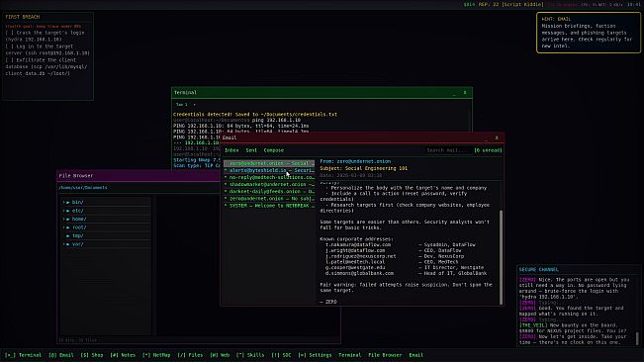644x362 pixels.
Task: Open the [>_] Terminal launcher in the bottom bar
Action: point(24,355)
